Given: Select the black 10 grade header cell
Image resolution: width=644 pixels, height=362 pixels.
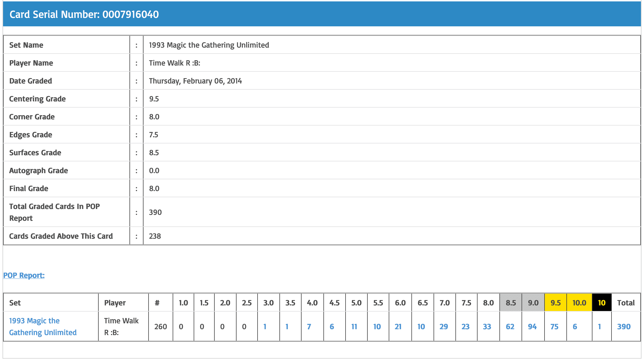Looking at the screenshot, I should point(602,303).
